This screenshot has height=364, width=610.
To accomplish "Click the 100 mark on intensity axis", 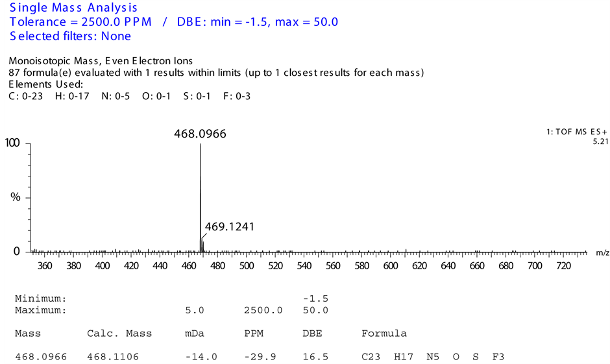I will point(13,143).
